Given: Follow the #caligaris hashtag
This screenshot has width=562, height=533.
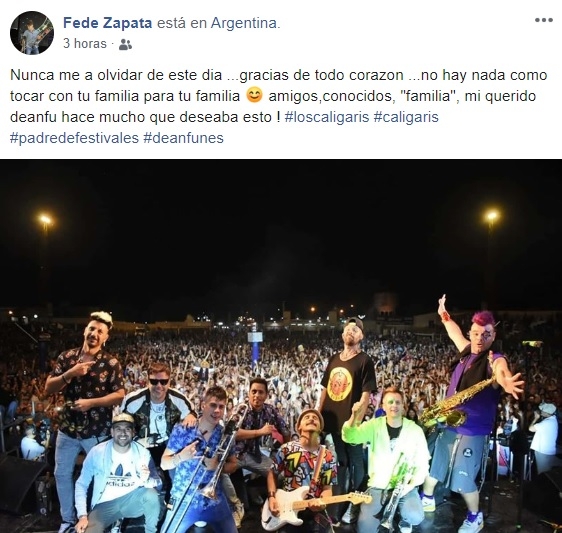Looking at the screenshot, I should (406, 117).
